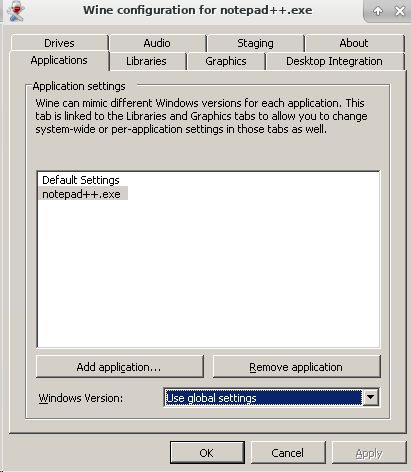
Task: Confirm with the OK button
Action: pyautogui.click(x=207, y=452)
